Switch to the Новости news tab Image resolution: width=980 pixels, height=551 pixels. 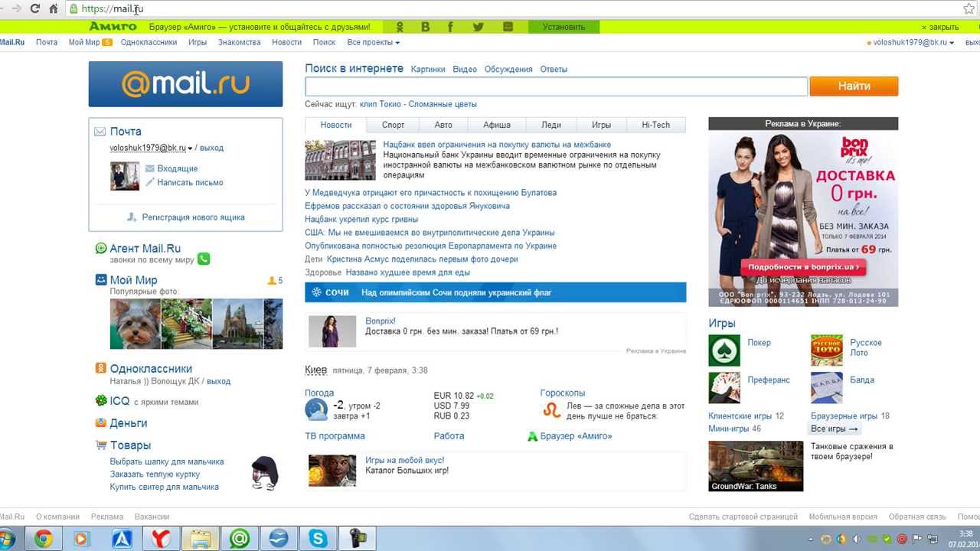point(336,125)
